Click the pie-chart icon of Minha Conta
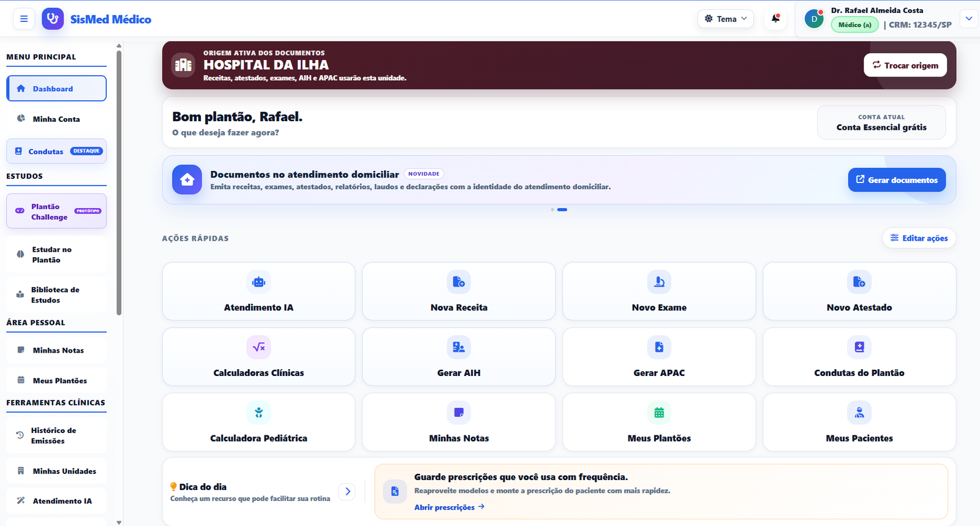Image resolution: width=980 pixels, height=526 pixels. click(21, 119)
